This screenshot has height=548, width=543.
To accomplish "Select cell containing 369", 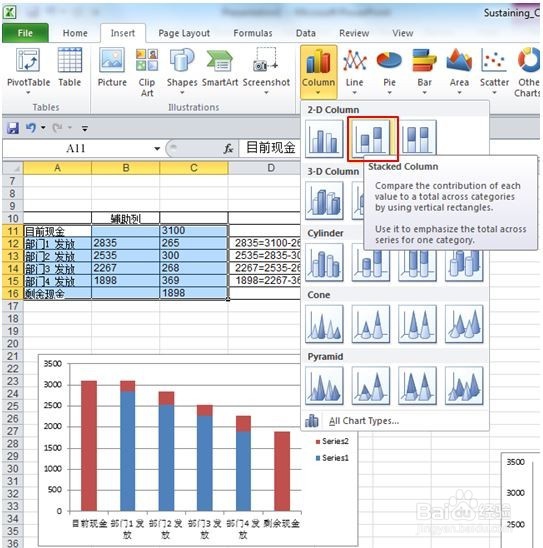I will 194,281.
